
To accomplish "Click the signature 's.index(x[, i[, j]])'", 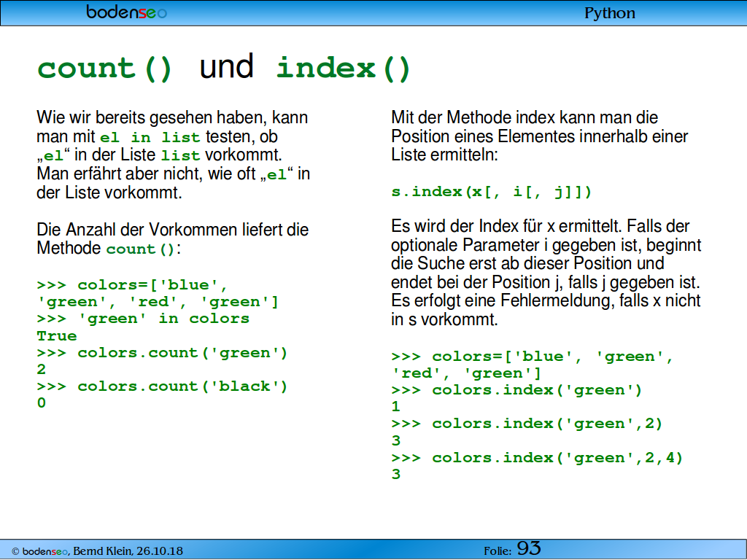I will tap(491, 192).
